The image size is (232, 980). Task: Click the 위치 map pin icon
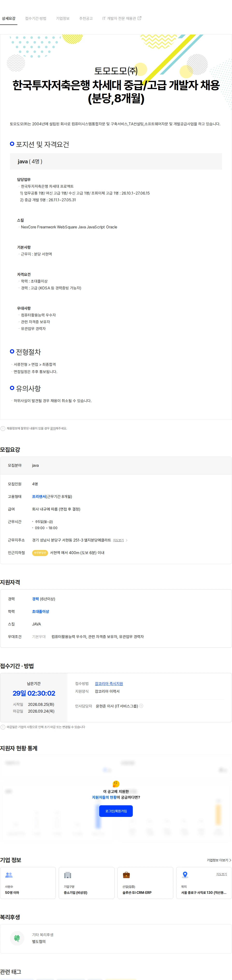[x=185, y=875]
